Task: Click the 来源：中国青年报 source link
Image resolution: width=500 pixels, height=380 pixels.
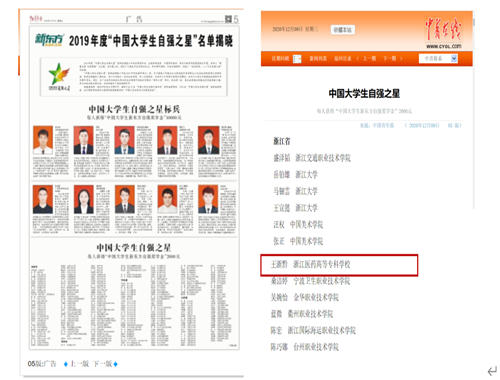Action: 377,125
